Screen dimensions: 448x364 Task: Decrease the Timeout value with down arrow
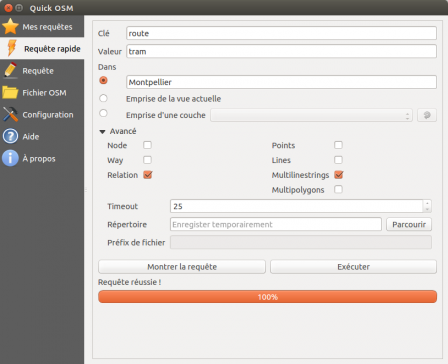(x=427, y=209)
